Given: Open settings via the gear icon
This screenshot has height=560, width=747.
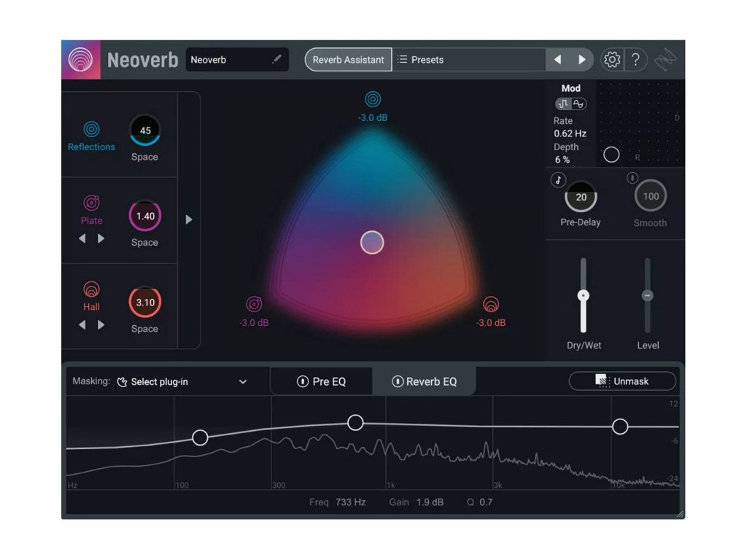Looking at the screenshot, I should click(x=612, y=60).
